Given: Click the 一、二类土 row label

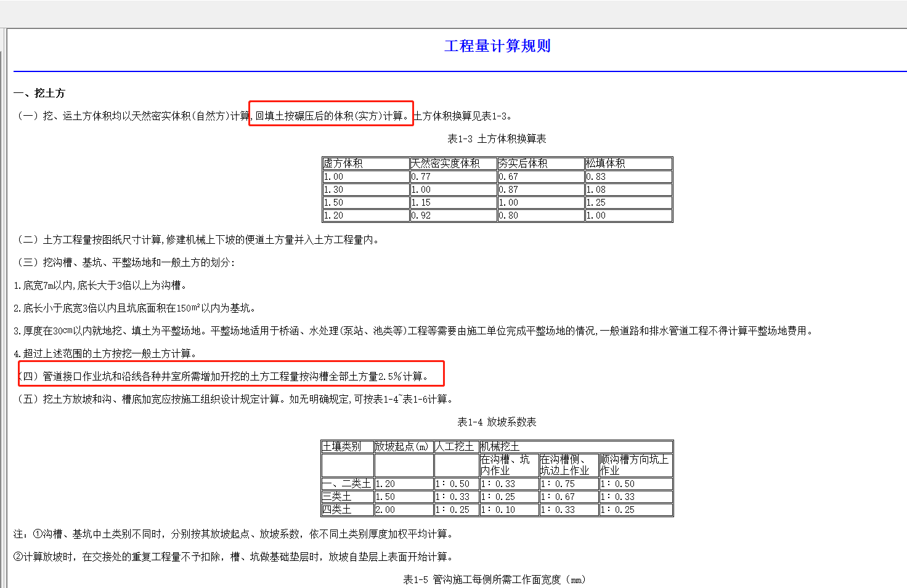Looking at the screenshot, I should [x=347, y=484].
